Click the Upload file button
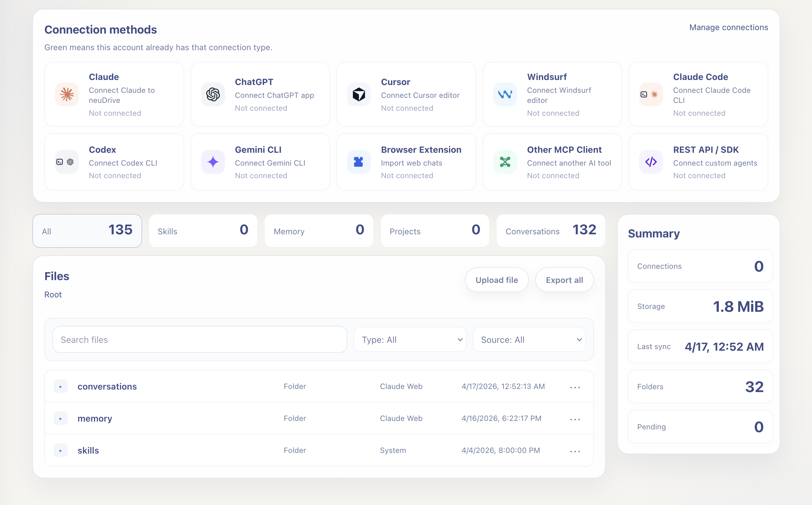Image resolution: width=812 pixels, height=505 pixels. point(497,280)
